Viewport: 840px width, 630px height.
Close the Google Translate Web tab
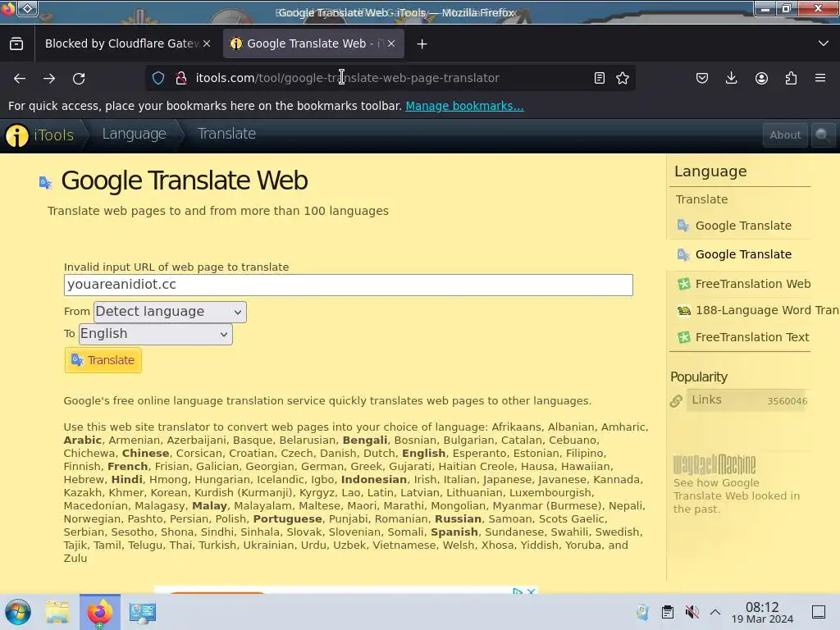[x=391, y=43]
